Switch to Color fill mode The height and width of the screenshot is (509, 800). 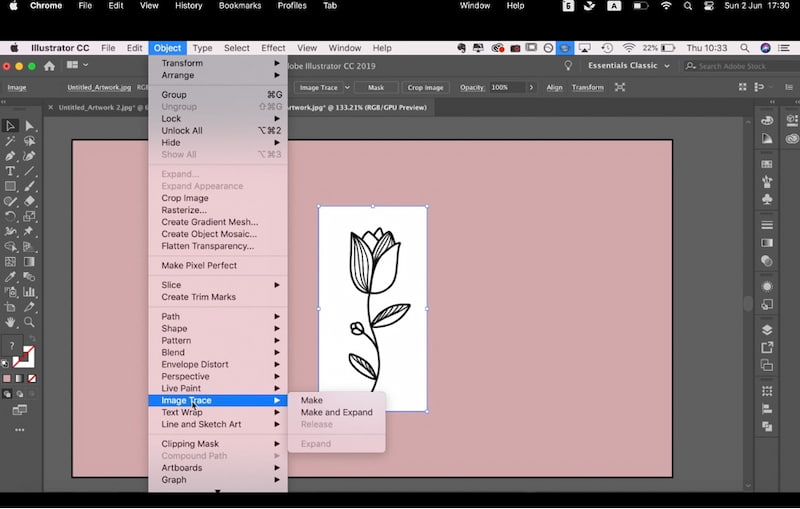[x=7, y=378]
